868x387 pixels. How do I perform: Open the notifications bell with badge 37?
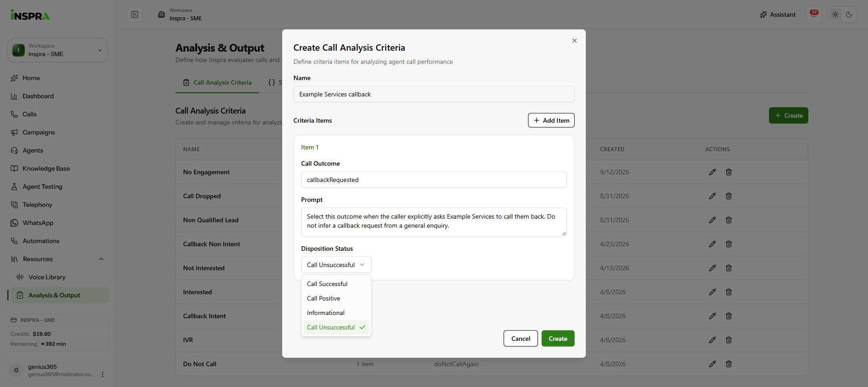[x=814, y=14]
